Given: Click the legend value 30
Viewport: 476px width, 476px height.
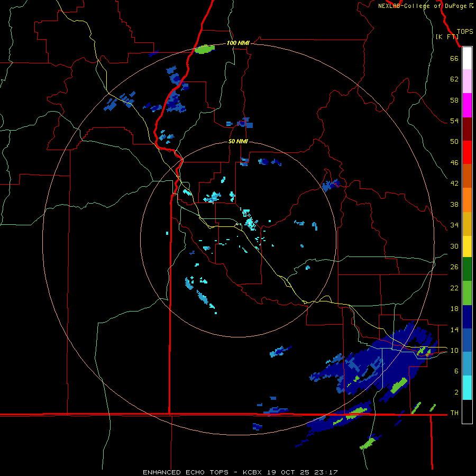Looking at the screenshot, I should pos(454,246).
